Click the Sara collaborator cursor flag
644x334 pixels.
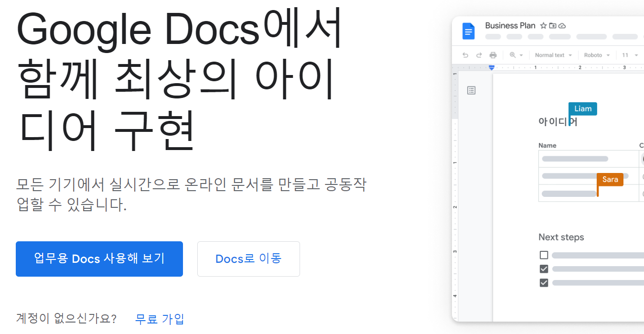coord(610,179)
